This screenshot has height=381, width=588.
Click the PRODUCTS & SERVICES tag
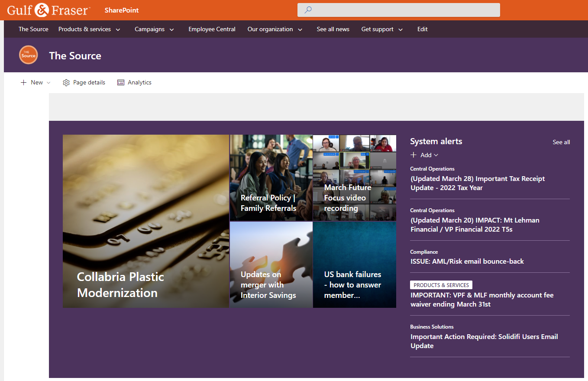(441, 285)
